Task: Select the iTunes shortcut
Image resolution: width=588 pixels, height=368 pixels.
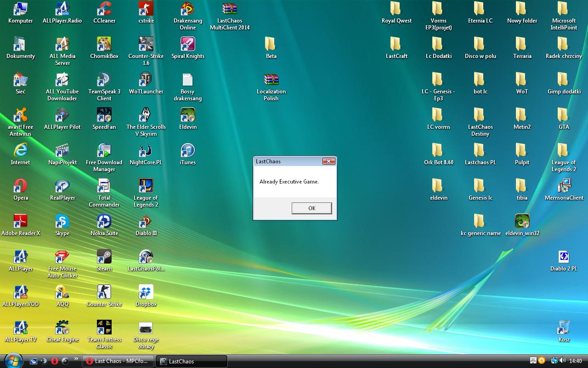Action: 187,155
